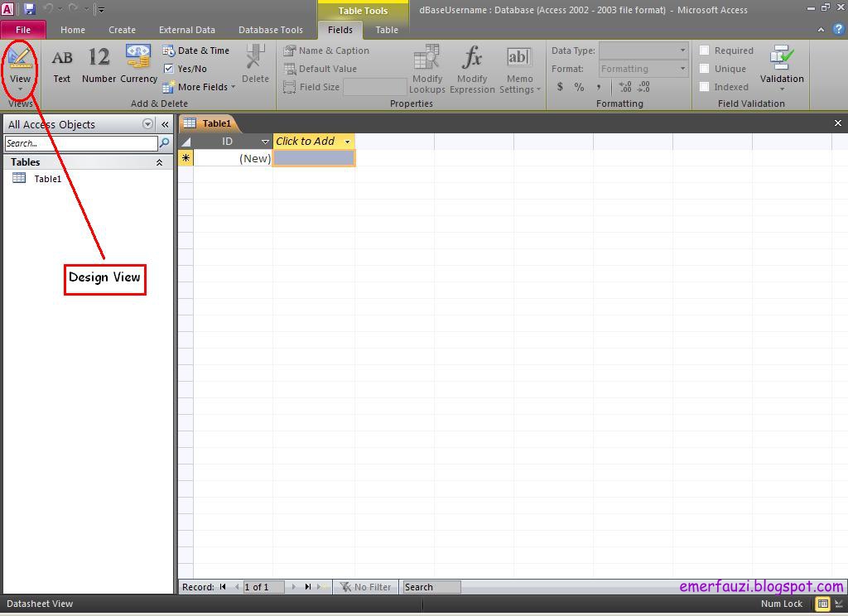Add a Currency field
The width and height of the screenshot is (848, 616).
pos(138,65)
